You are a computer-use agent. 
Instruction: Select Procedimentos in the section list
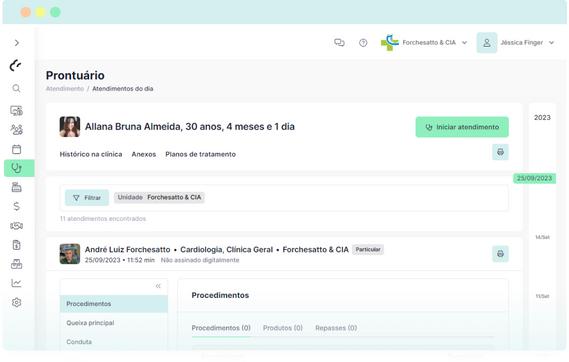[114, 304]
